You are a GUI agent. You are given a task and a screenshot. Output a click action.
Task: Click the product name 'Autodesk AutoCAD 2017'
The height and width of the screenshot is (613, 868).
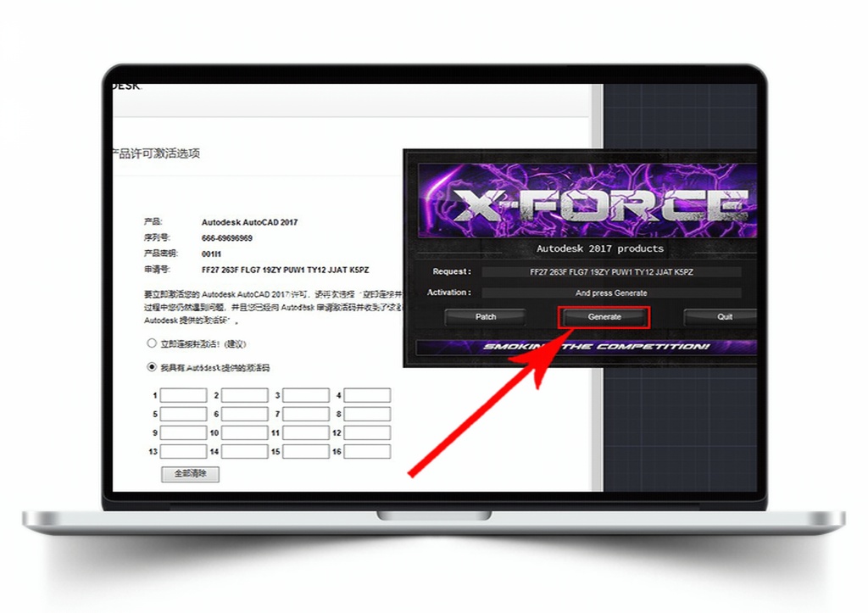tap(250, 223)
